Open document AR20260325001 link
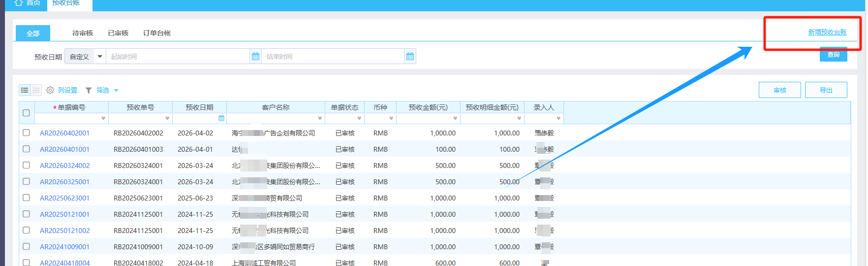 point(65,182)
